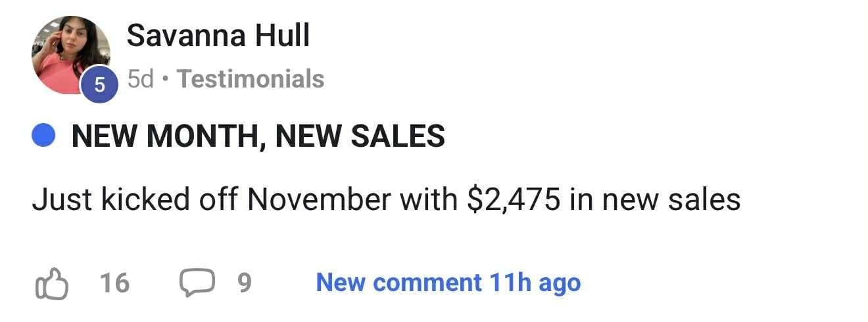Click the 11h ago text
Screen dimensions: 868x322
[535, 282]
